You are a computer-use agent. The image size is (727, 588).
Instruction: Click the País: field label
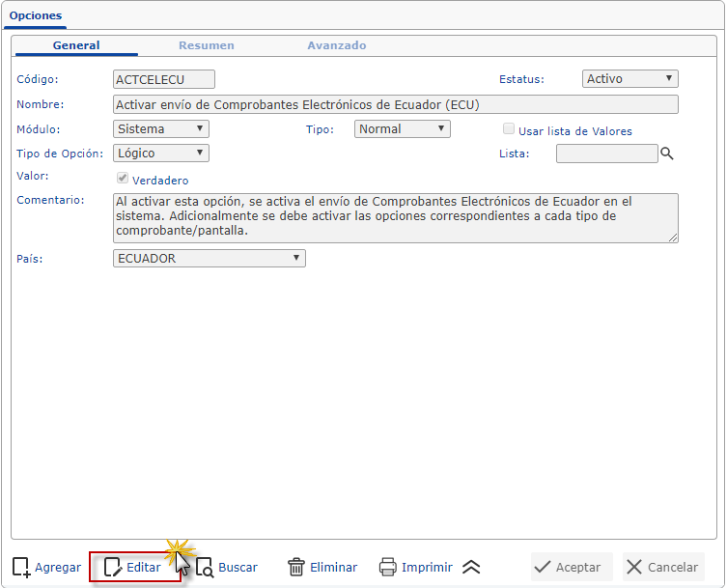point(30,259)
